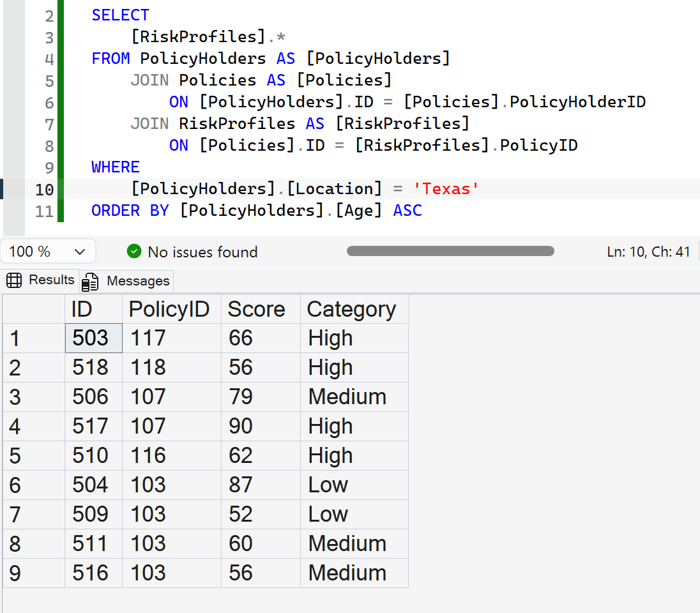Click the Messages document icon

coord(90,282)
